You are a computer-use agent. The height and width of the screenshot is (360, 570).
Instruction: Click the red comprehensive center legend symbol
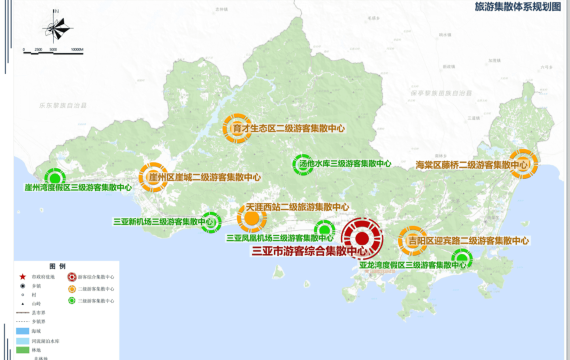[72, 277]
